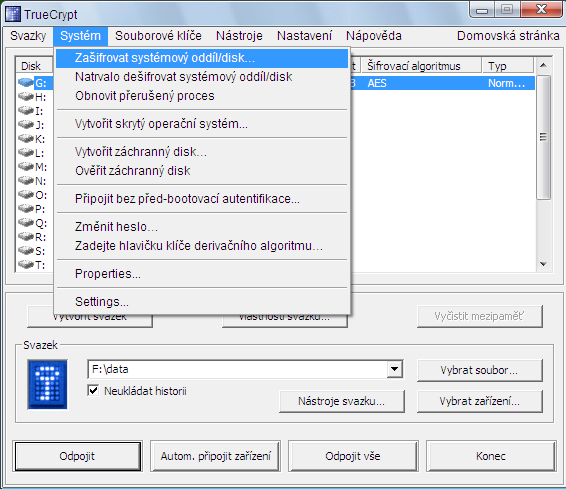Click the Konec button
The image size is (566, 489).
(491, 456)
